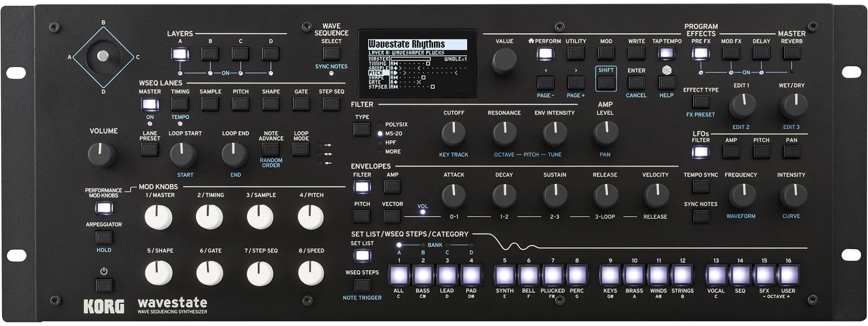Click the filter Cutoff knob
The width and height of the screenshot is (868, 326).
click(453, 134)
